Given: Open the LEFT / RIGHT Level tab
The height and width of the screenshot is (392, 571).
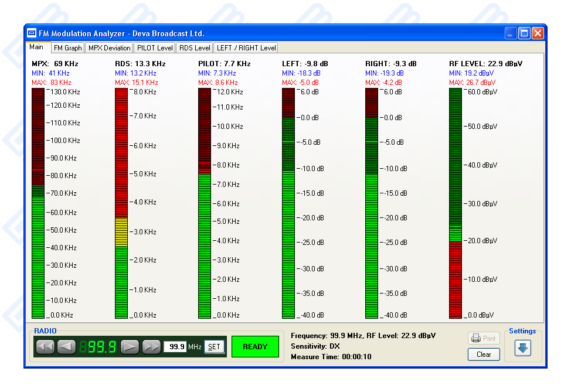Looking at the screenshot, I should pyautogui.click(x=246, y=48).
